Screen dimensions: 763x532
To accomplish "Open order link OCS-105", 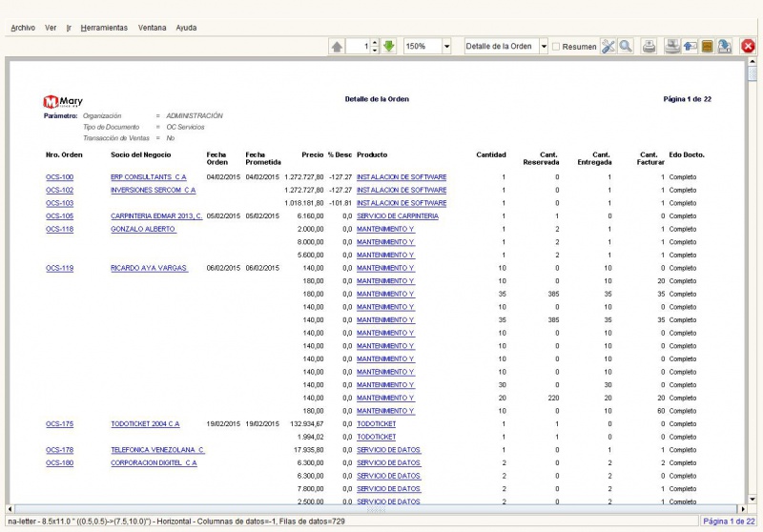I will [59, 215].
